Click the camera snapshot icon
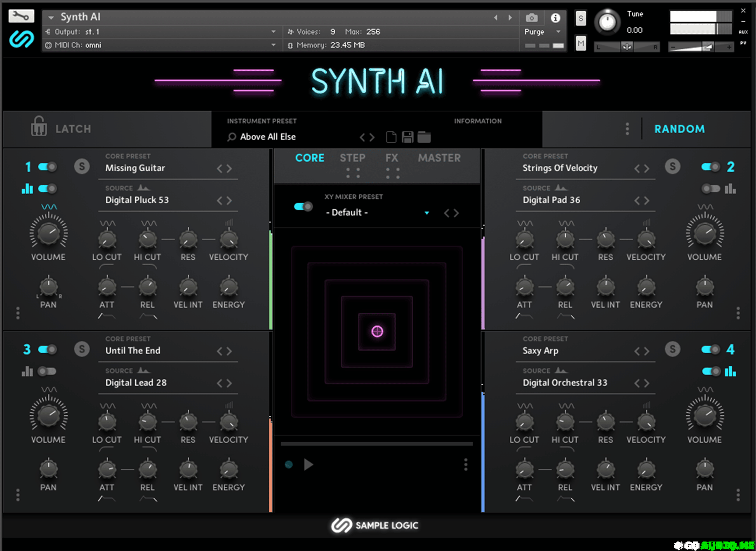Image resolution: width=756 pixels, height=551 pixels. tap(531, 18)
